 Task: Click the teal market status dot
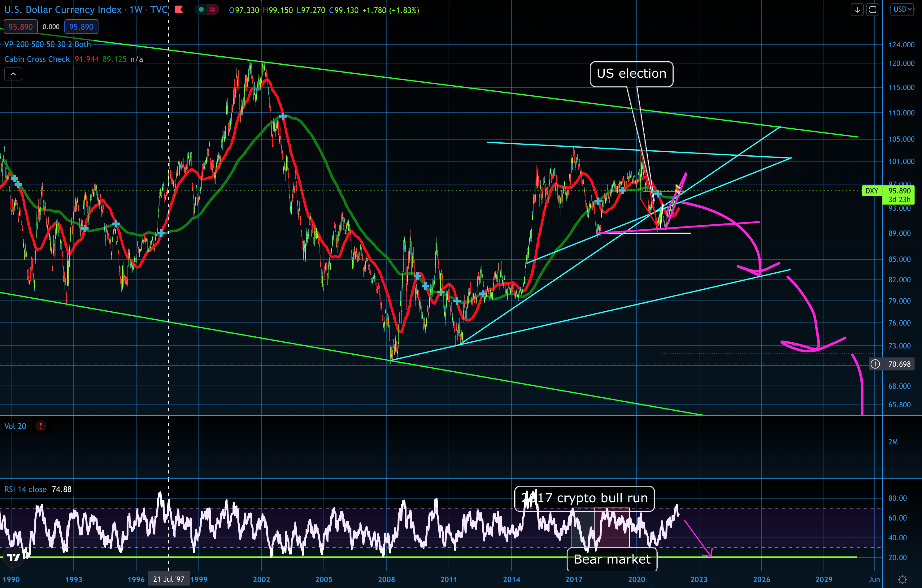coord(201,10)
